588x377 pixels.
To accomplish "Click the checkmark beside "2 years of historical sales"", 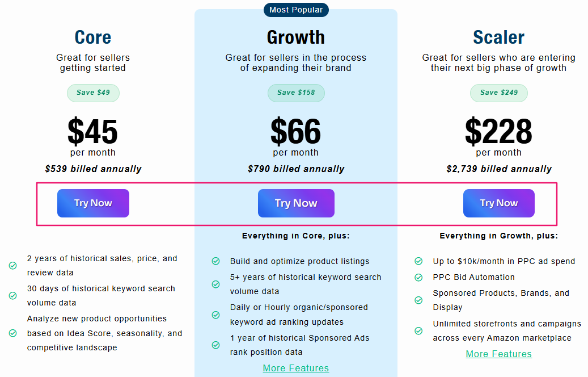I will tap(12, 265).
